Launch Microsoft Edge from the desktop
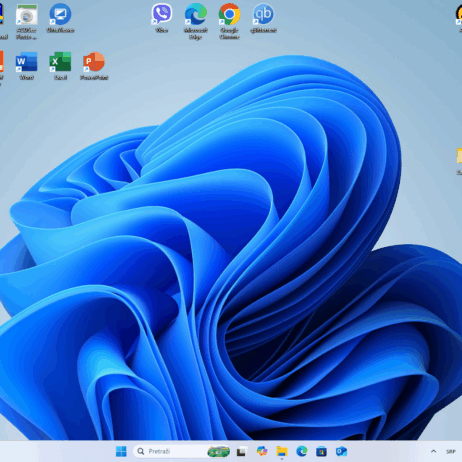Image resolution: width=462 pixels, height=462 pixels. pos(196,21)
